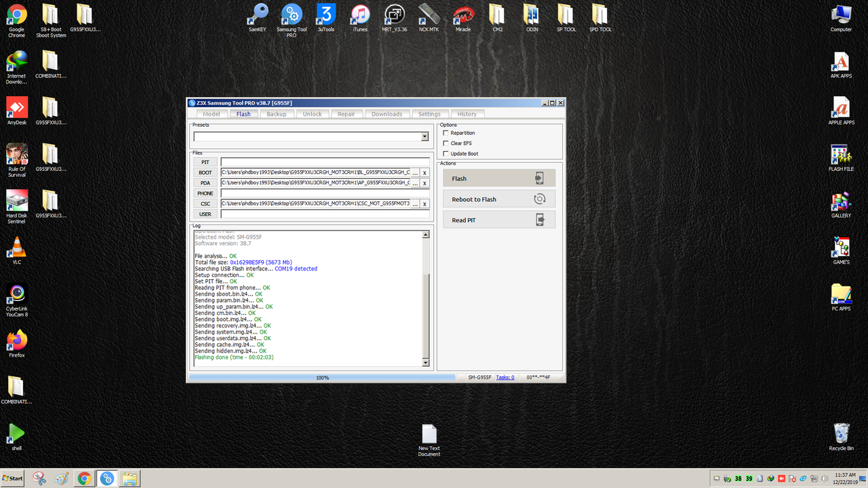Screen dimensions: 868x488
Task: Select the Google Chrome desktop icon
Action: tap(17, 20)
